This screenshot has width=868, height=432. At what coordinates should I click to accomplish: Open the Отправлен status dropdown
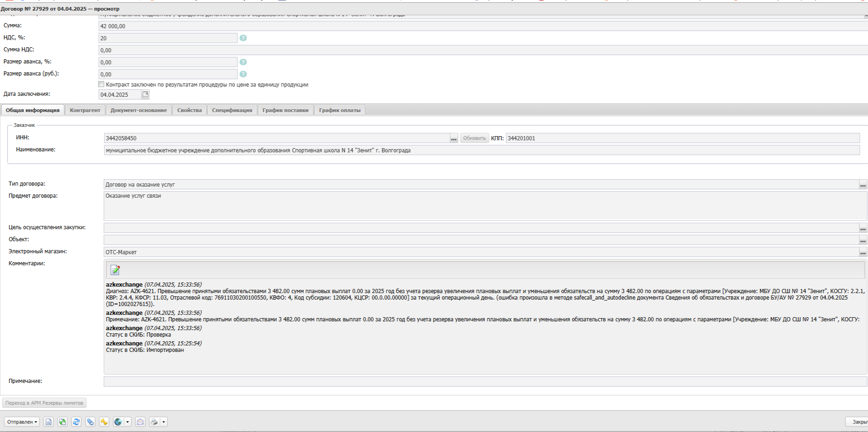coord(22,422)
